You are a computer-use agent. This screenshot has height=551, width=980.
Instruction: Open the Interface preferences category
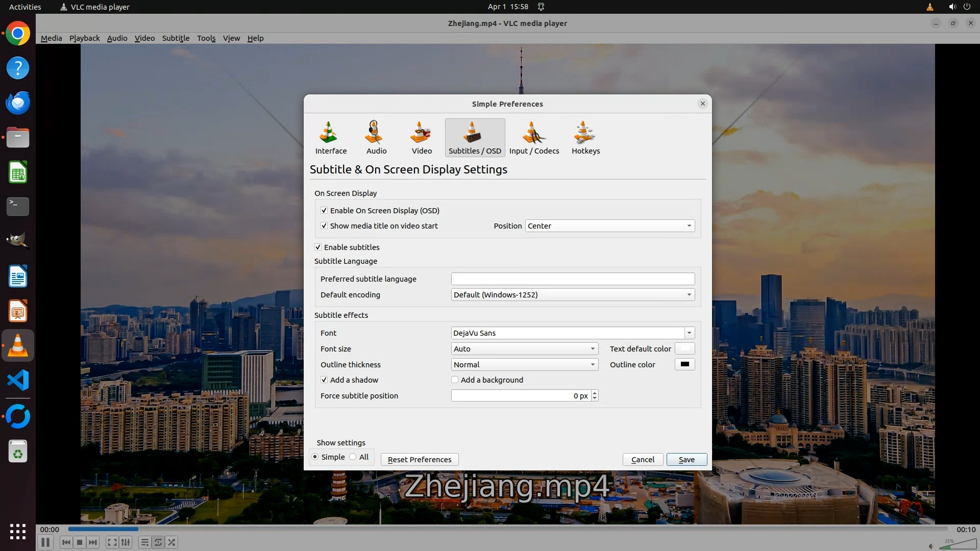[331, 138]
